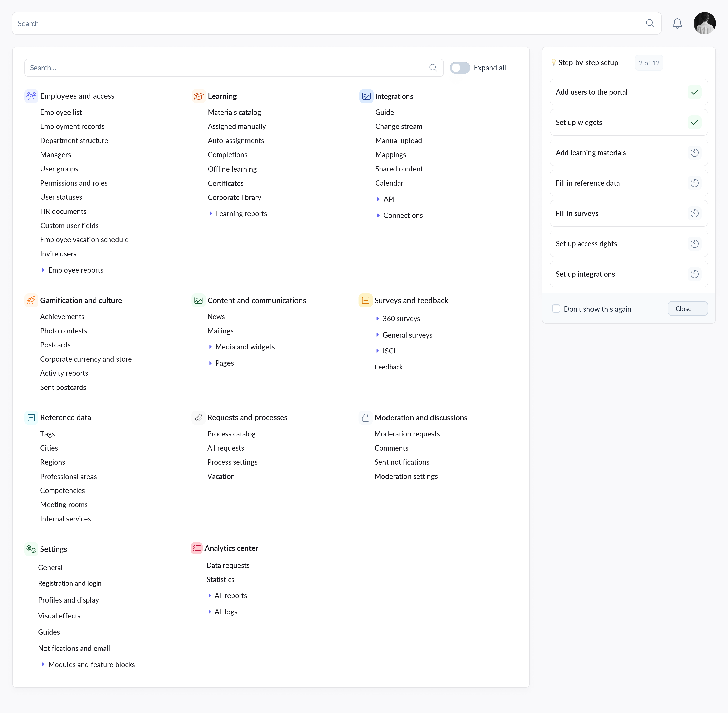The height and width of the screenshot is (713, 728).
Task: Click the magnifier icon in the menu search field
Action: 433,68
